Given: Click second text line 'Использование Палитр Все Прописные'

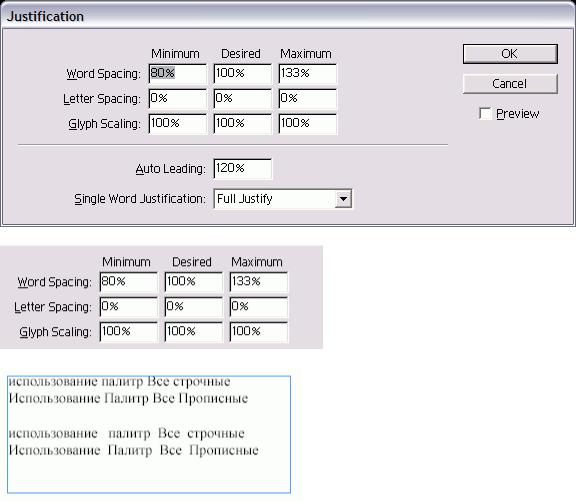Looking at the screenshot, I should pyautogui.click(x=129, y=399).
